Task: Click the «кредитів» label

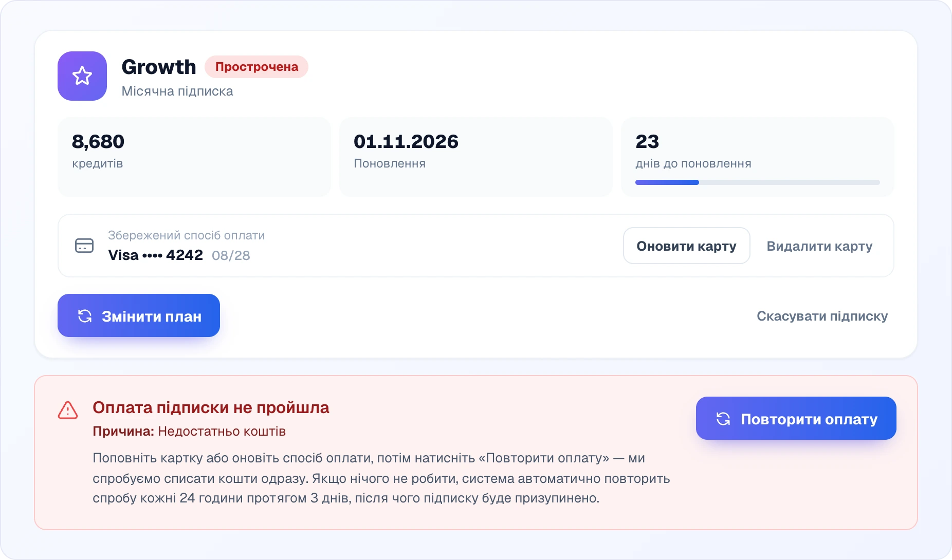Action: coord(98,163)
